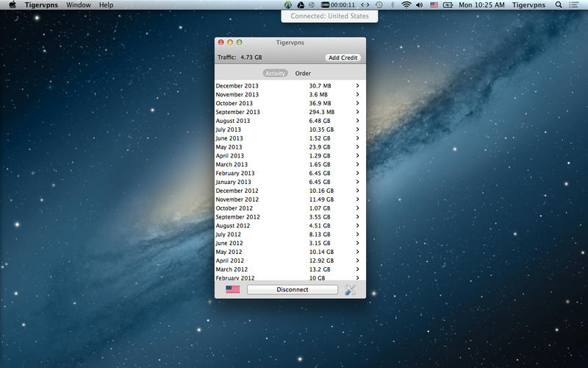Switch to the Order tab
Viewport: 588px width, 368px height.
[x=303, y=73]
